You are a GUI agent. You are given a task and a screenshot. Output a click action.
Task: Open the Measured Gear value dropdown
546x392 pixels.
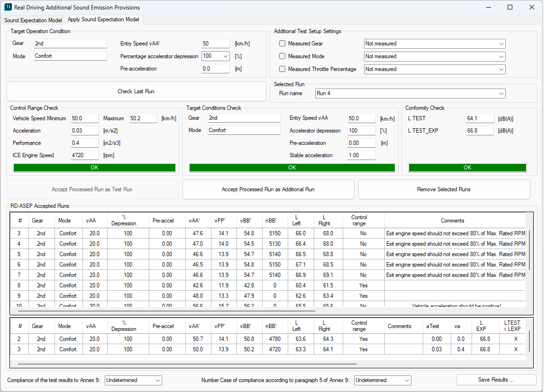click(x=435, y=44)
